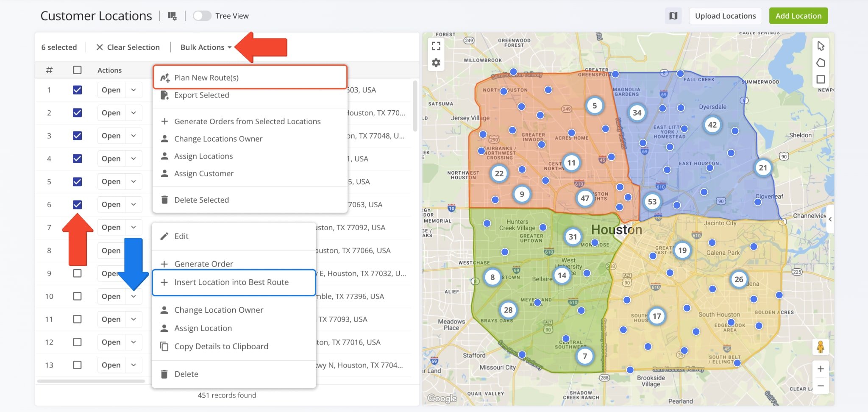This screenshot has height=412, width=868.
Task: Click the Open button in row 6
Action: tap(111, 204)
